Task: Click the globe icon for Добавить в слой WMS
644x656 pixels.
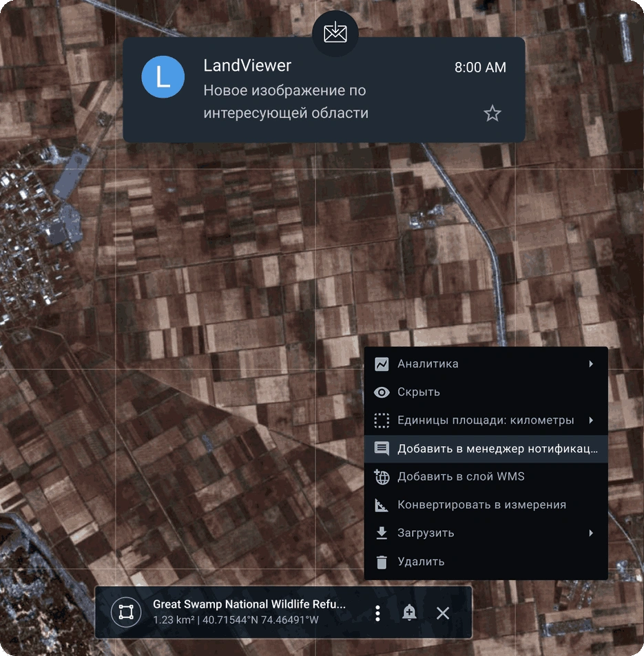Action: (x=382, y=476)
